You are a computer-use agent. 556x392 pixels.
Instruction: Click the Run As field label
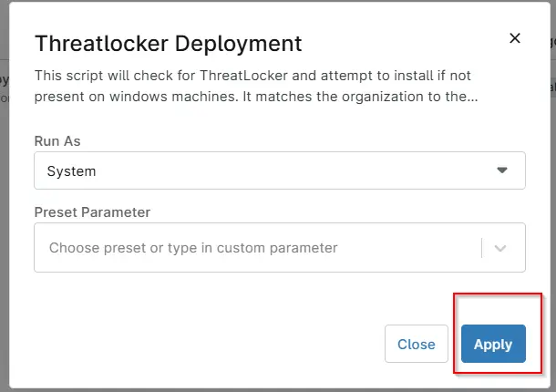57,141
